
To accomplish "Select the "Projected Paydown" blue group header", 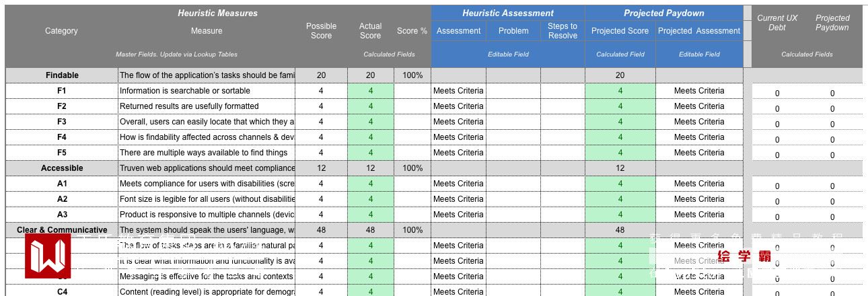I will pos(663,13).
